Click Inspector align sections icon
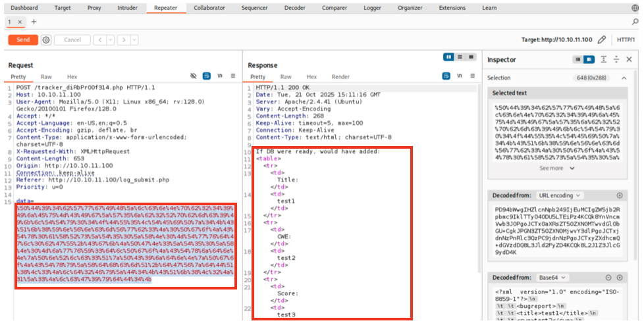The image size is (644, 327). [603, 59]
